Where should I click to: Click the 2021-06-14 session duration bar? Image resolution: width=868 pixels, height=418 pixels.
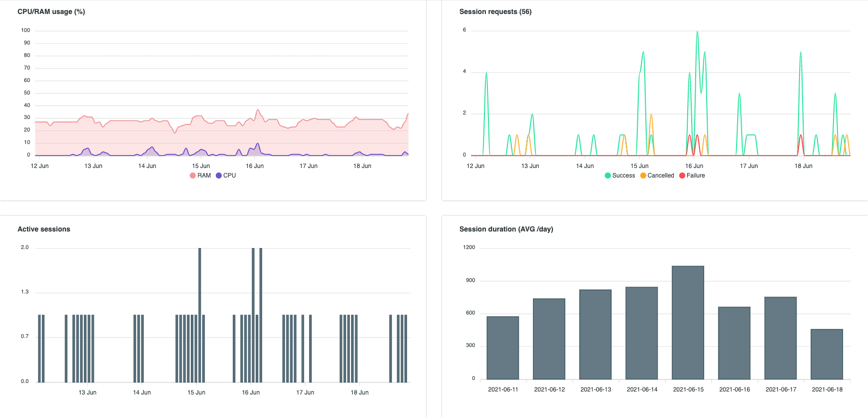click(x=642, y=333)
